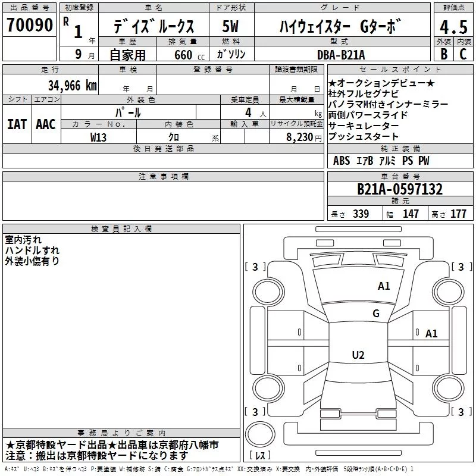Select the rear right wheel icon
Viewport: 476px width, 476px height.
point(449,388)
